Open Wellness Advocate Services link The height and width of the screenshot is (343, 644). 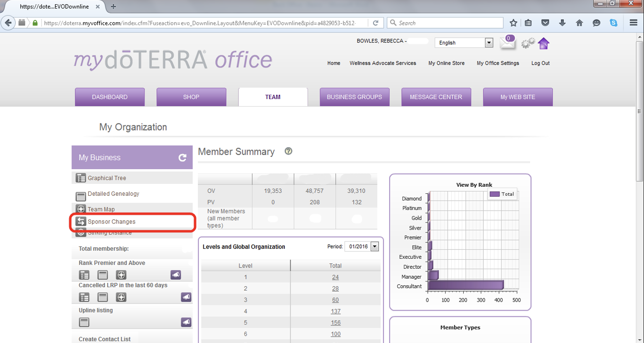[383, 63]
